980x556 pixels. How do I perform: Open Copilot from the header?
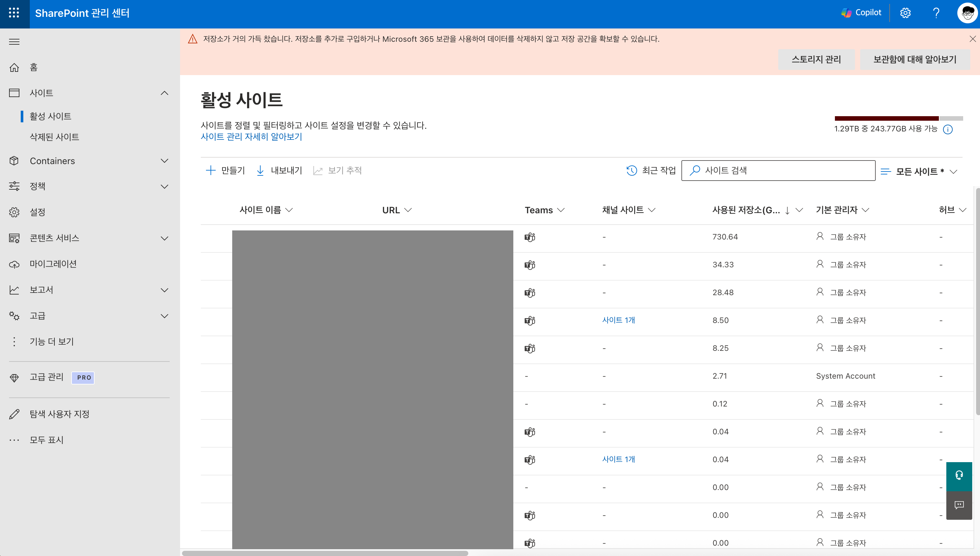click(x=861, y=13)
